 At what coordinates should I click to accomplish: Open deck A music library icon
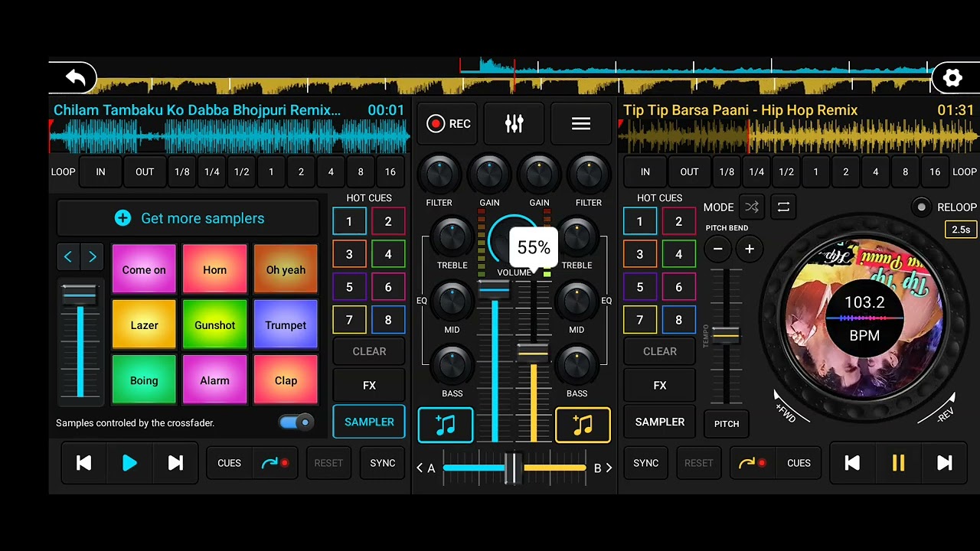446,425
